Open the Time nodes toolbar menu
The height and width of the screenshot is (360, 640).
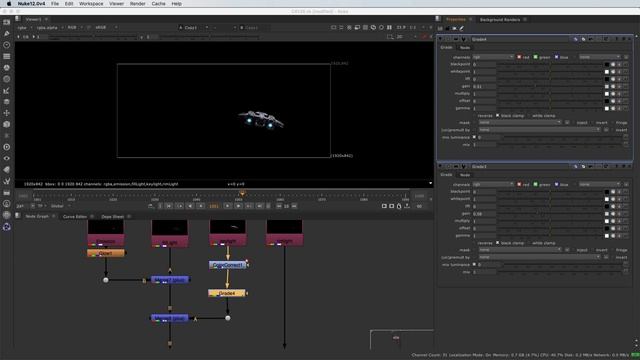[x=7, y=45]
